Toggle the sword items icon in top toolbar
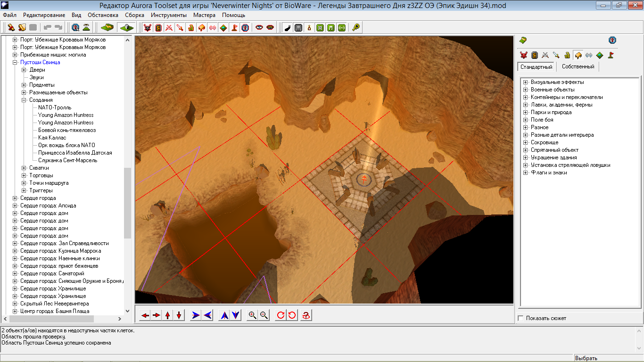The height and width of the screenshot is (362, 644). pos(180,28)
